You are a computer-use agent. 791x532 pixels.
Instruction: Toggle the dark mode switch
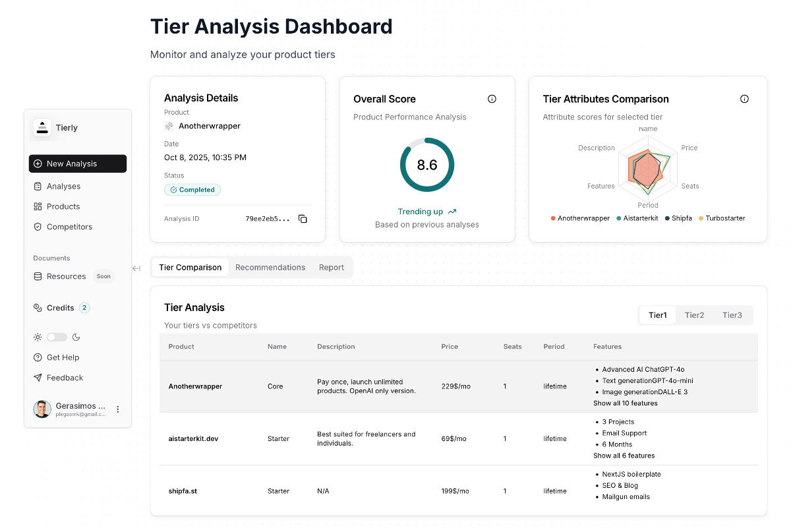click(x=57, y=337)
